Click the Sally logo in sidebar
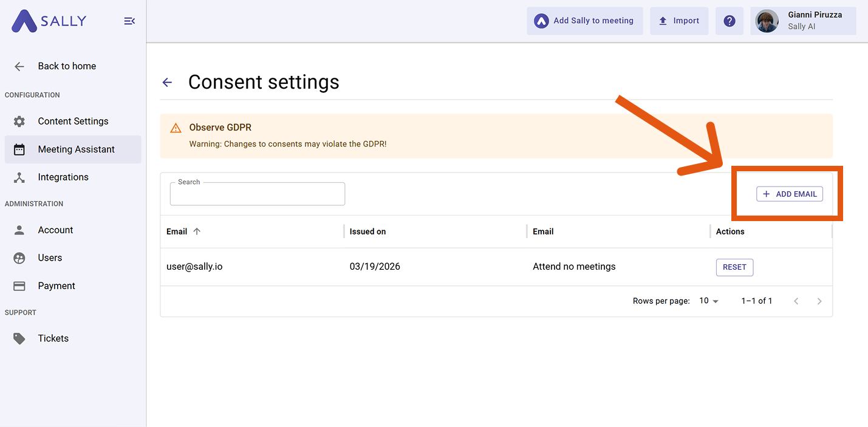The image size is (868, 427). click(x=49, y=21)
